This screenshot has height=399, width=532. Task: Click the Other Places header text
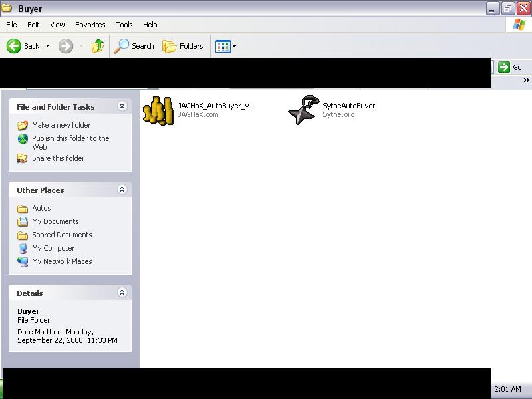click(x=41, y=190)
